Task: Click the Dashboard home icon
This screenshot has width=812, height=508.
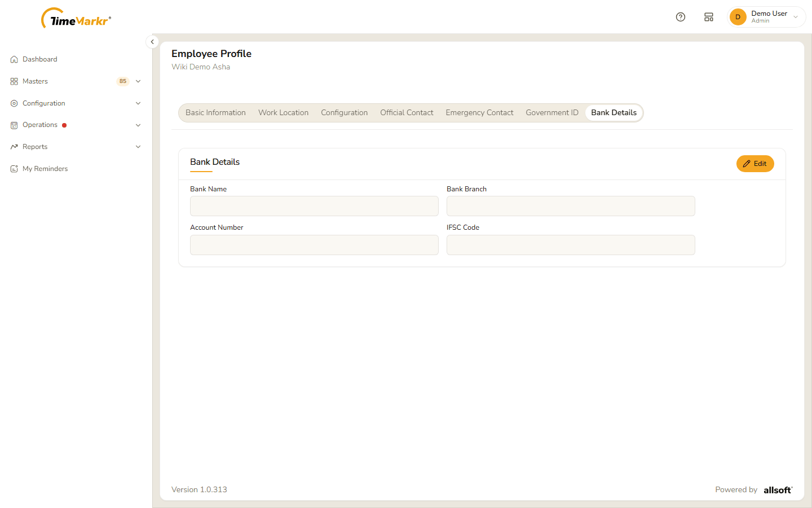Action: click(x=14, y=59)
